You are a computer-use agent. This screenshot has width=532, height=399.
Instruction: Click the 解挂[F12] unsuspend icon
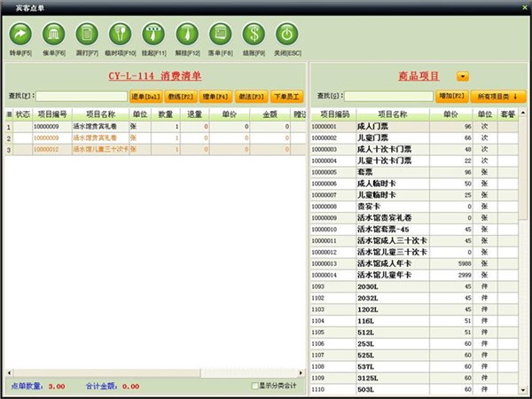[x=187, y=35]
